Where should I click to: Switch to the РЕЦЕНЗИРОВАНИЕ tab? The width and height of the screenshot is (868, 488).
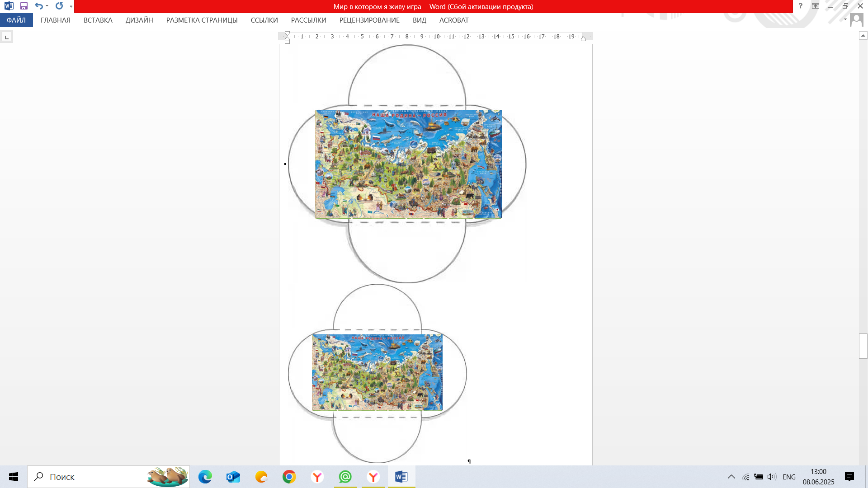pyautogui.click(x=369, y=20)
